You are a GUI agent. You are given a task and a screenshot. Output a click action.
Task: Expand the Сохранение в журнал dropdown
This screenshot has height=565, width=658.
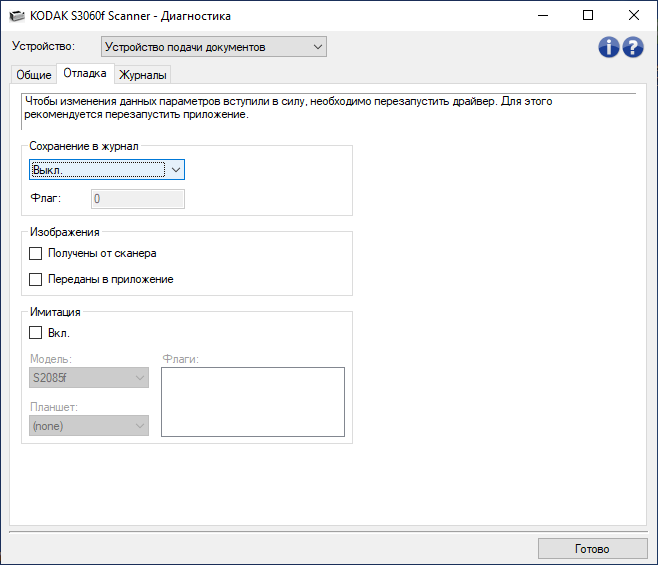point(107,170)
